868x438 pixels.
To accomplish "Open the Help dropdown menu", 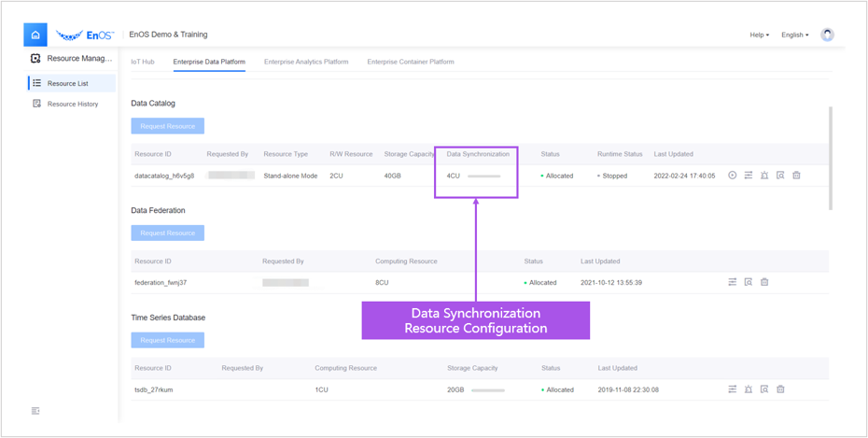I will click(x=759, y=35).
